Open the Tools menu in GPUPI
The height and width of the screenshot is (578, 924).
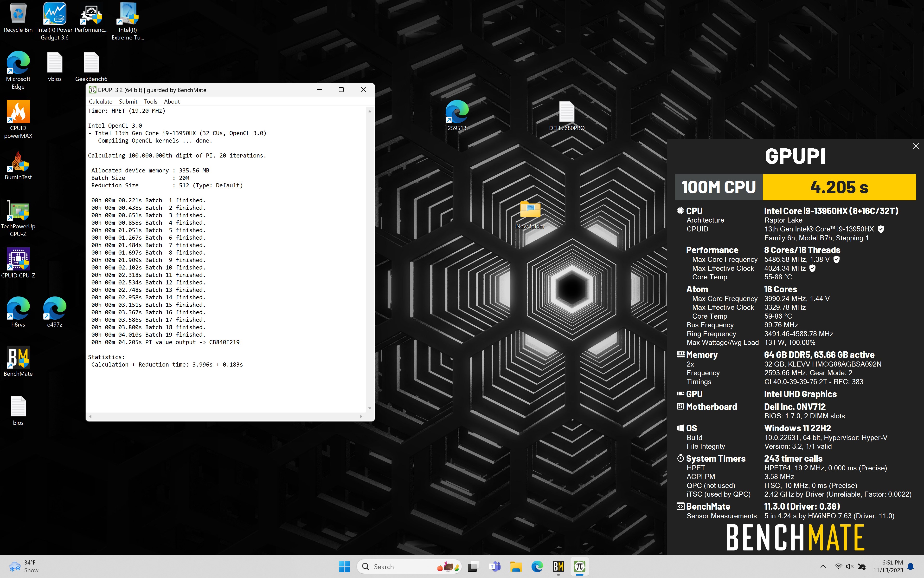pyautogui.click(x=150, y=101)
